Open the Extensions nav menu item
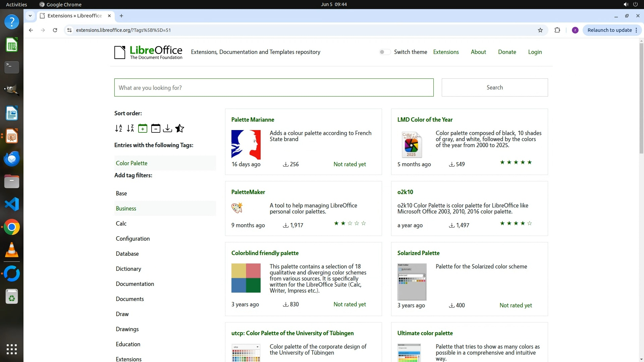Image resolution: width=644 pixels, height=362 pixels. tap(446, 52)
